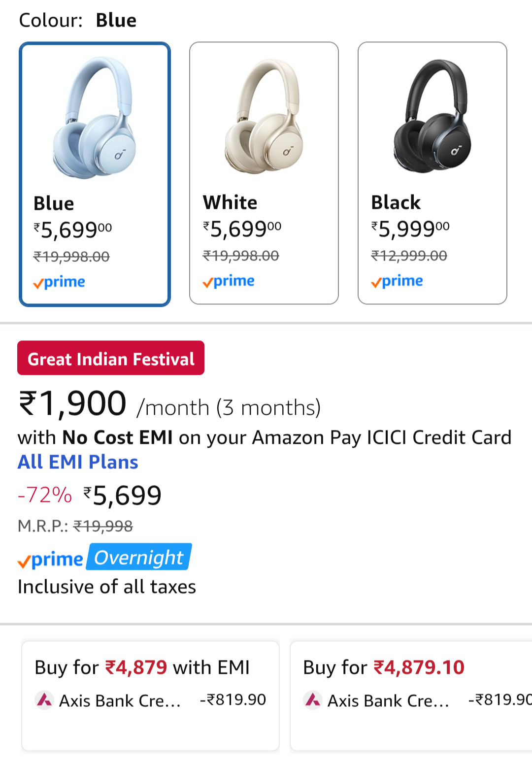Tap the ₹5,699 deal price

pyautogui.click(x=123, y=495)
